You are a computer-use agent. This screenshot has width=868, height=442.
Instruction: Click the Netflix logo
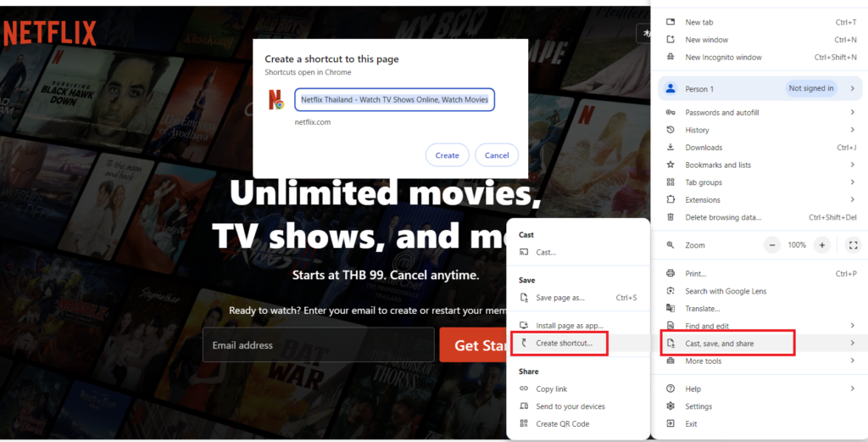click(48, 34)
